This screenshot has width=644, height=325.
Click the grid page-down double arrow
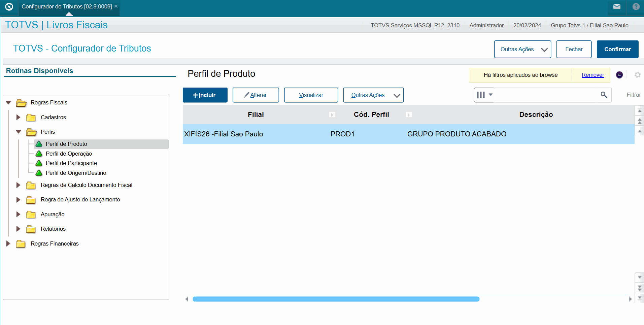[640, 288]
